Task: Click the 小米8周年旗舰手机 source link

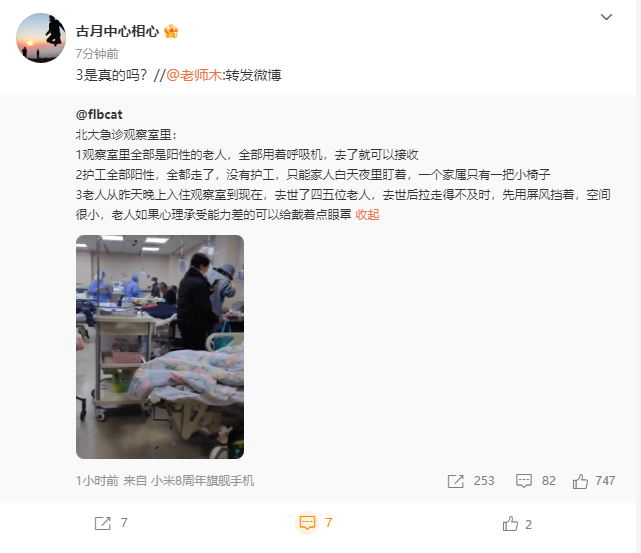Action: coord(203,481)
